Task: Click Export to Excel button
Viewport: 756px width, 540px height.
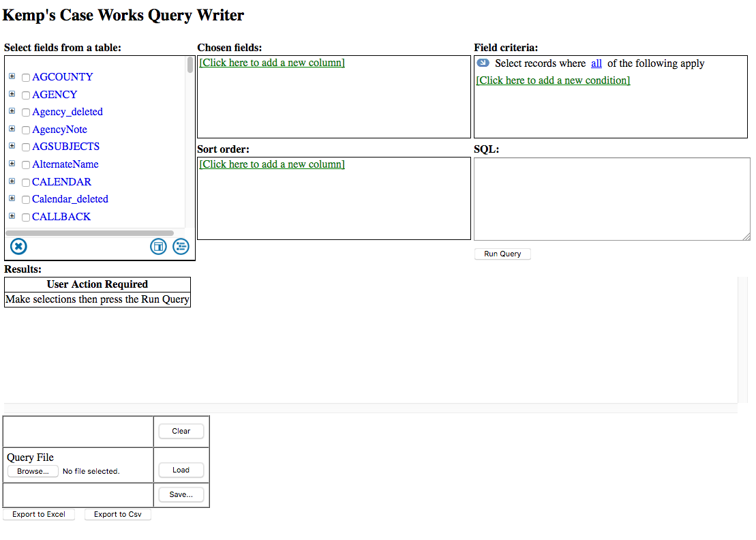Action: click(39, 514)
